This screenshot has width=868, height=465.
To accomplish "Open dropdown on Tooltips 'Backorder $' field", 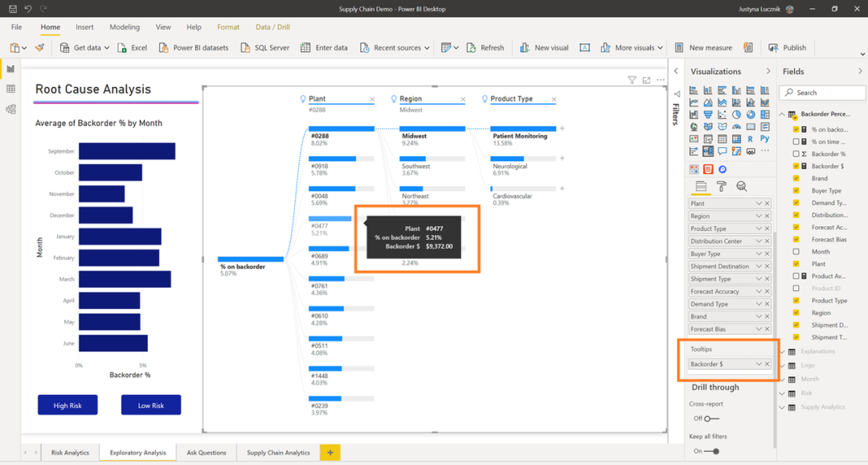I will 759,364.
